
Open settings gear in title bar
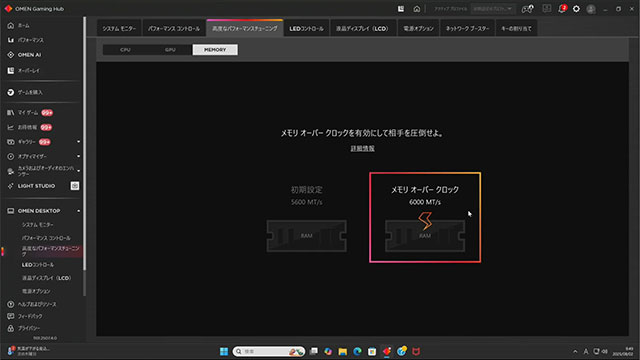click(576, 9)
